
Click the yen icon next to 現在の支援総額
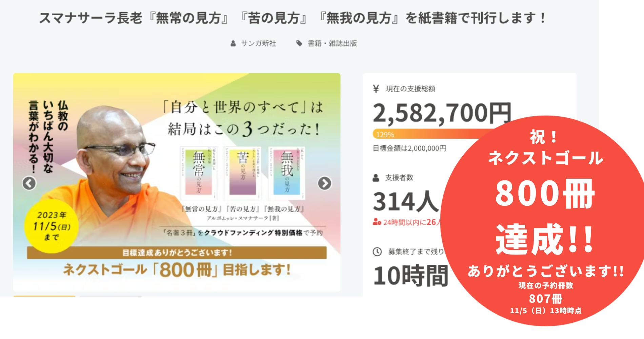click(376, 89)
